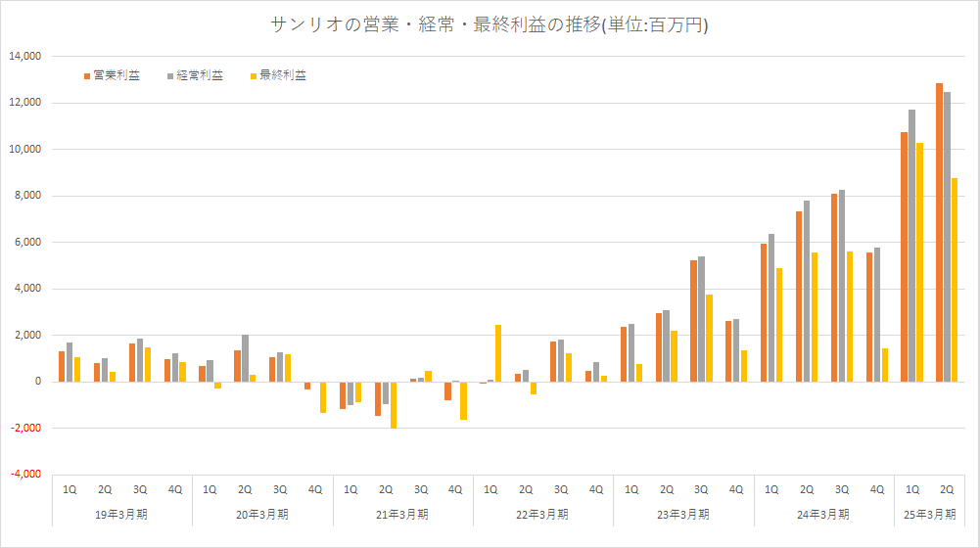Click the 営業利益 legend label text
This screenshot has width=980, height=548.
(116, 75)
